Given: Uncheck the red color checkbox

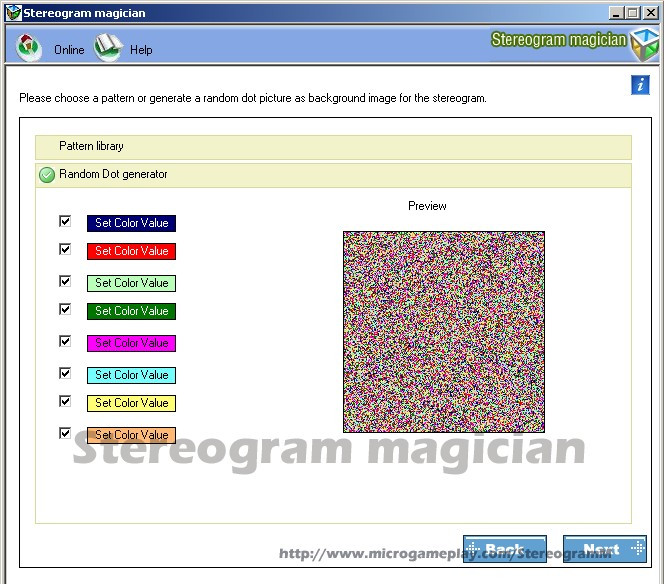Looking at the screenshot, I should pyautogui.click(x=65, y=249).
